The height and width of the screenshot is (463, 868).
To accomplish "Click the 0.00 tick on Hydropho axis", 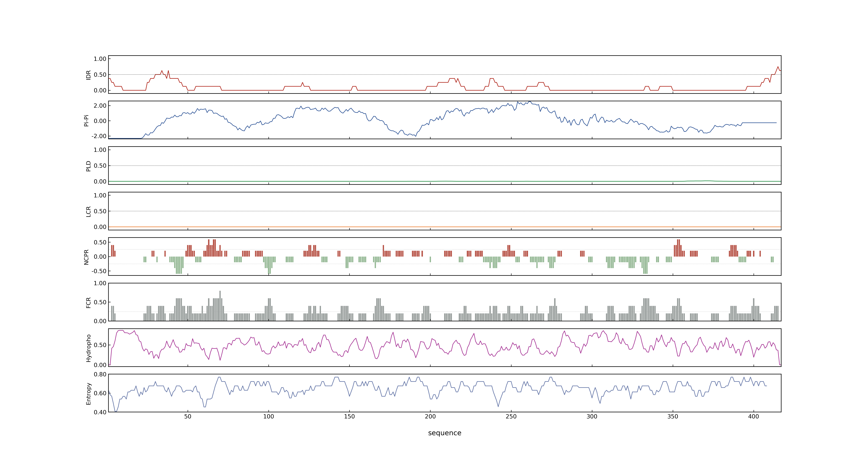I will 100,365.
